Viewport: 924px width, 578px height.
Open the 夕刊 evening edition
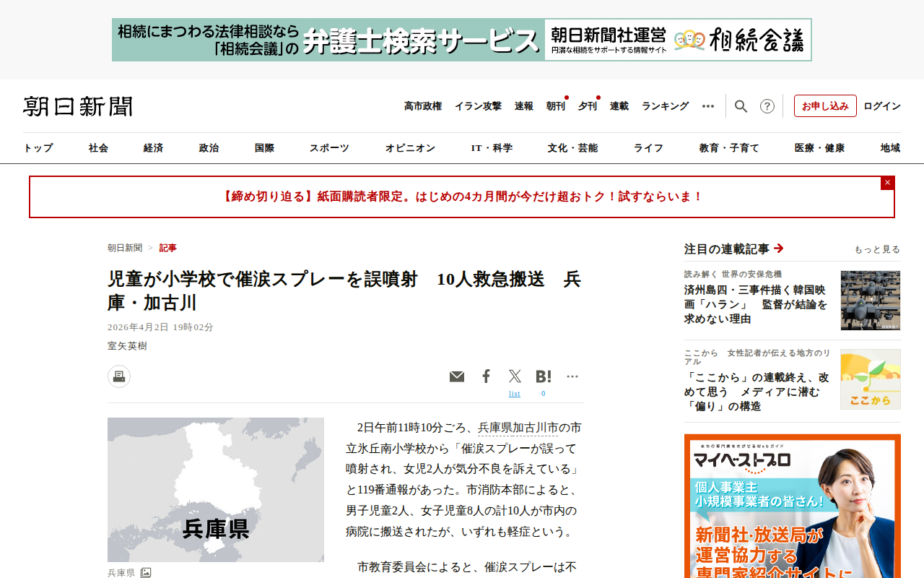pos(588,106)
